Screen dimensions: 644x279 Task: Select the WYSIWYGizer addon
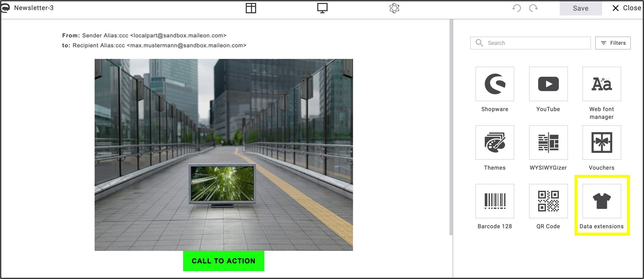548,143
